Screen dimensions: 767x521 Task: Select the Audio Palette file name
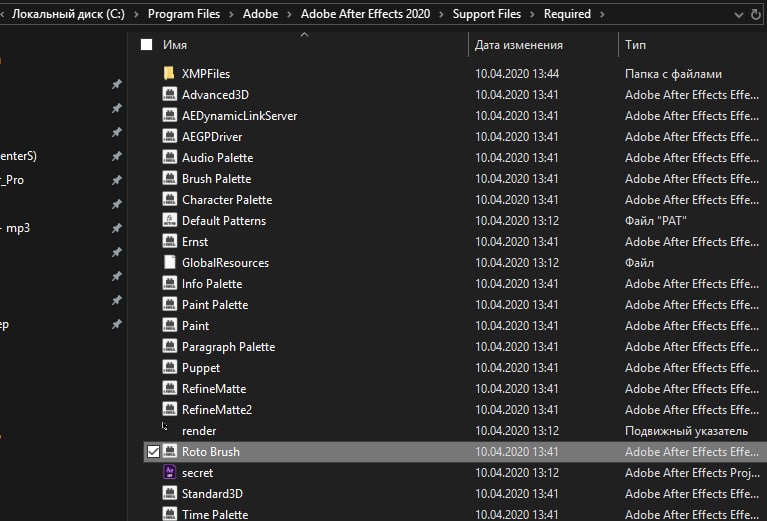tap(218, 158)
